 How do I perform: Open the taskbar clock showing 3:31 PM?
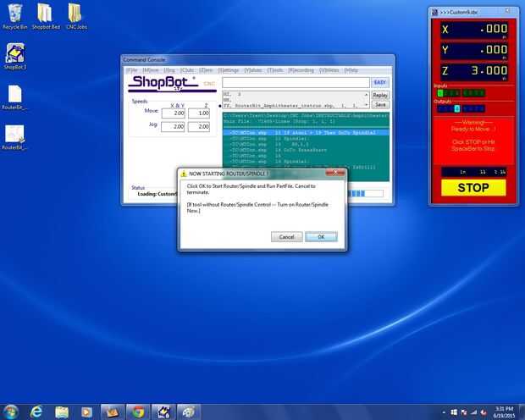504,412
